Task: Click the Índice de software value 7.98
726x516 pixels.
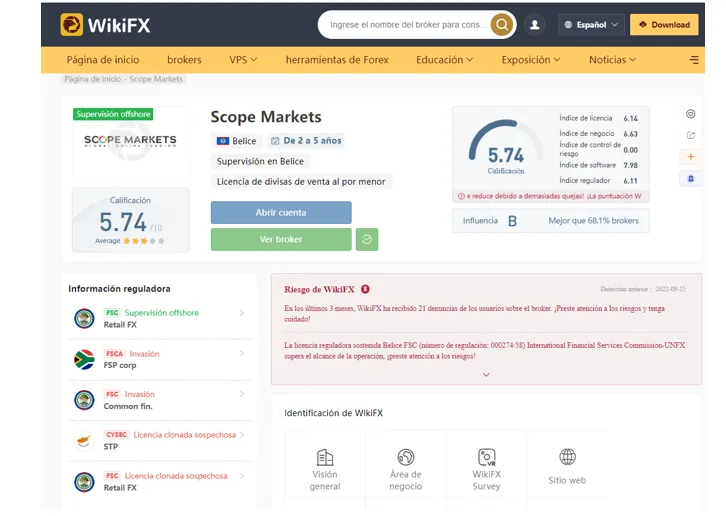Action: coord(630,165)
